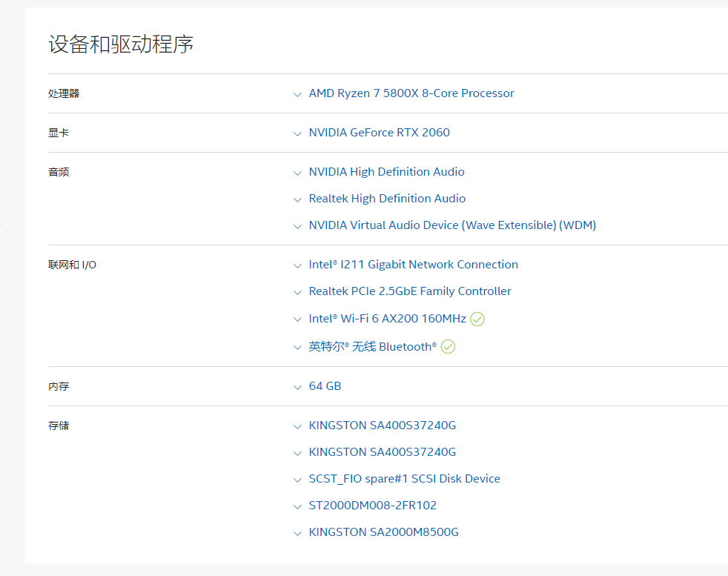Open KINGSTON SA2000M8500G storage link
This screenshot has height=576, width=728.
tap(383, 532)
